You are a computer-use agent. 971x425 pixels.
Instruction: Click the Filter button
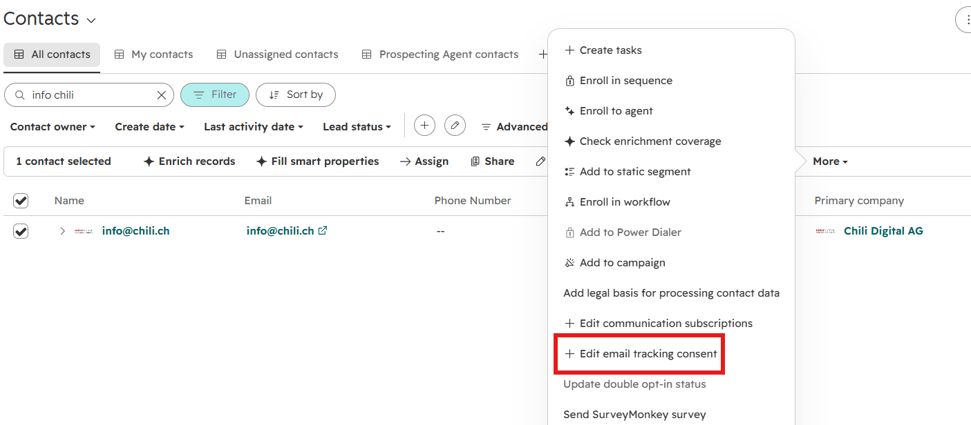(215, 95)
